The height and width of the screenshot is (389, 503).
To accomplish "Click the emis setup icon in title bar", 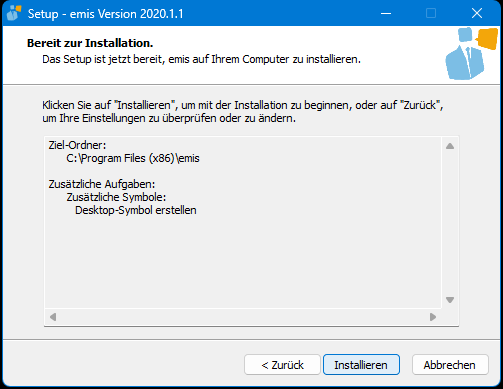I will (14, 13).
